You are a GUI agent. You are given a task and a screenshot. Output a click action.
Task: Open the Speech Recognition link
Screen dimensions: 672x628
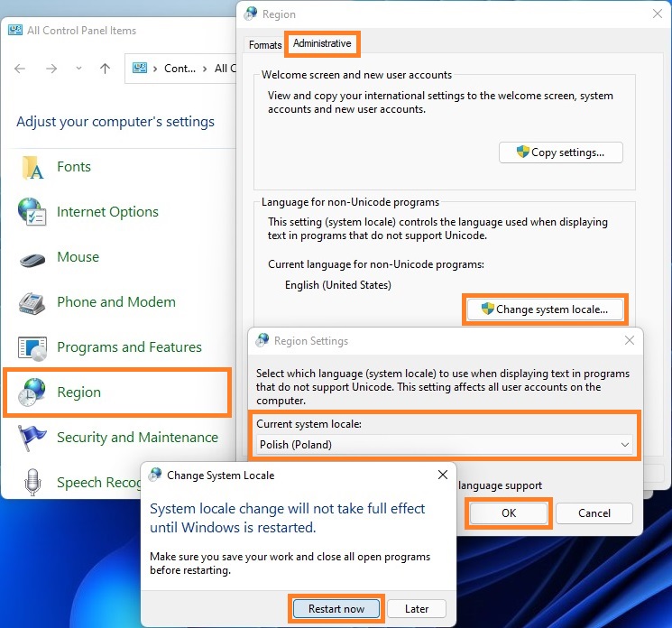click(99, 482)
